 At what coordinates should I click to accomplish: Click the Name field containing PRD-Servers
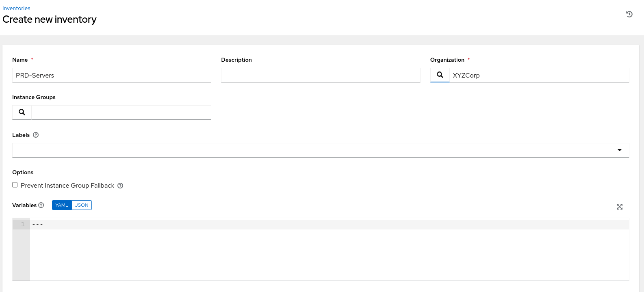[x=112, y=75]
